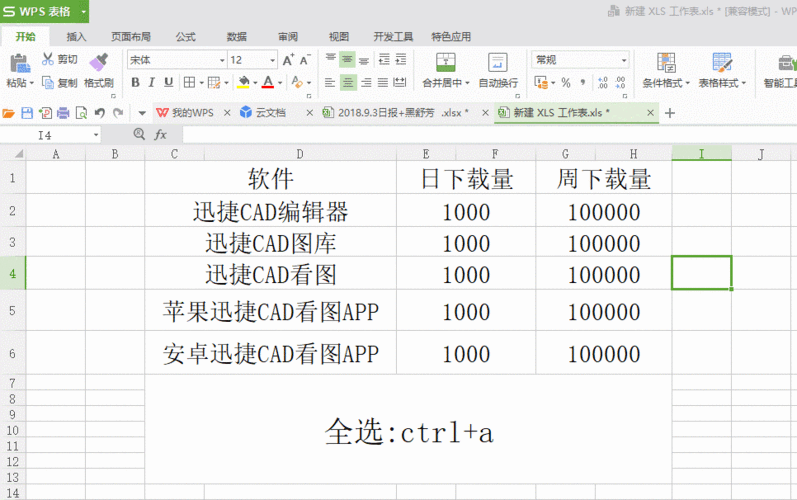Click the printer icon

(63, 113)
